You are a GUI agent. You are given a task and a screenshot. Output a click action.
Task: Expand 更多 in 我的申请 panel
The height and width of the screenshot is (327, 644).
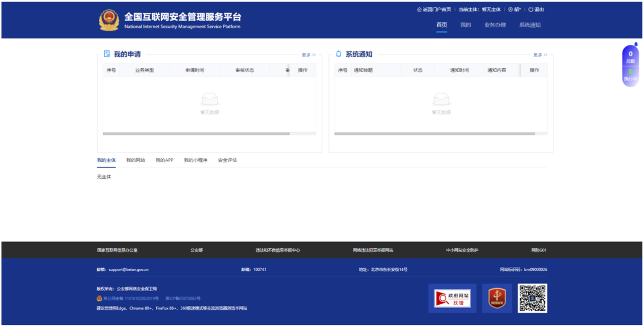click(x=308, y=55)
